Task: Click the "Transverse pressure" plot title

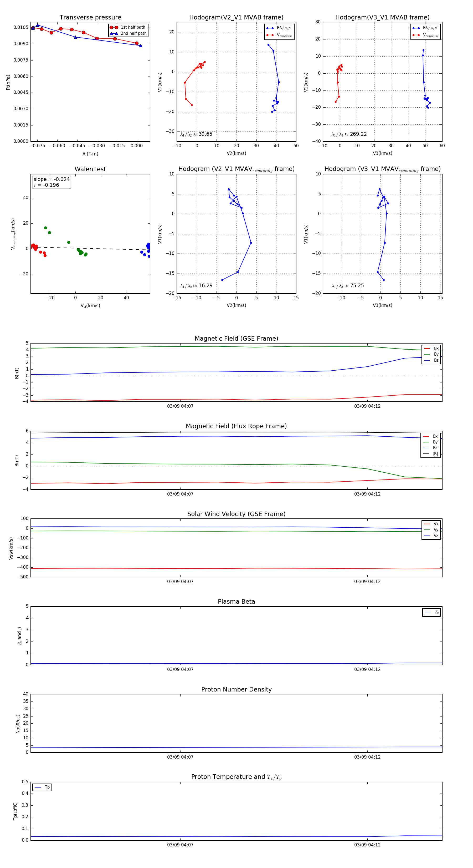Action: [90, 17]
